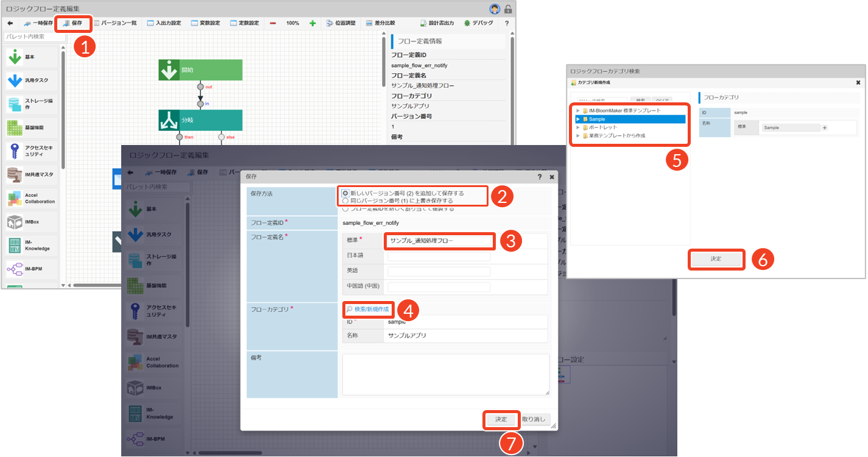Expand the ポートレット category tree node
Viewport: 868px width, 457px height.
tap(577, 127)
